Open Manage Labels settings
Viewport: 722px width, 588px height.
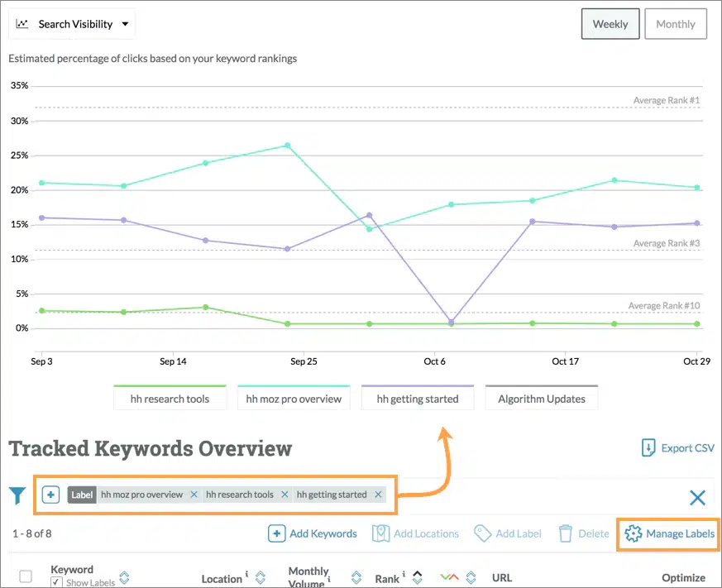[x=669, y=533]
